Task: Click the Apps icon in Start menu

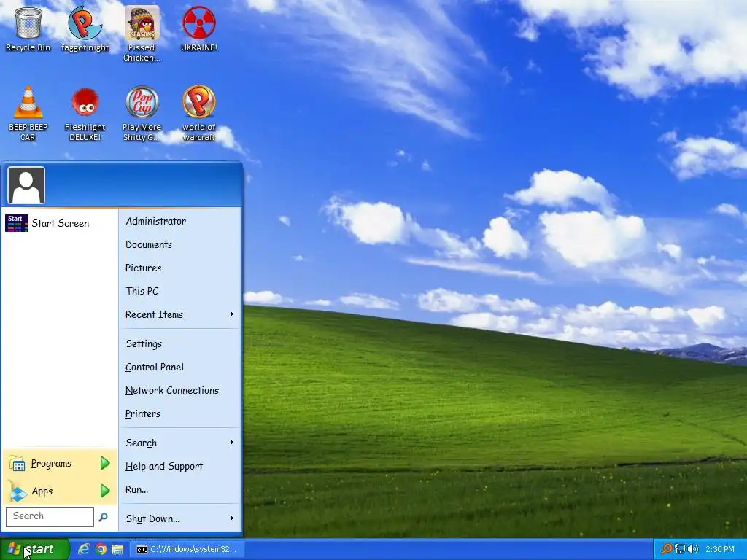Action: 18,491
